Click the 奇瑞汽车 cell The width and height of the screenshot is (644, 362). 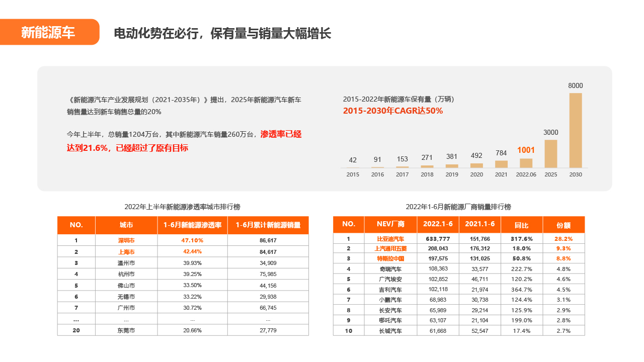[390, 269]
